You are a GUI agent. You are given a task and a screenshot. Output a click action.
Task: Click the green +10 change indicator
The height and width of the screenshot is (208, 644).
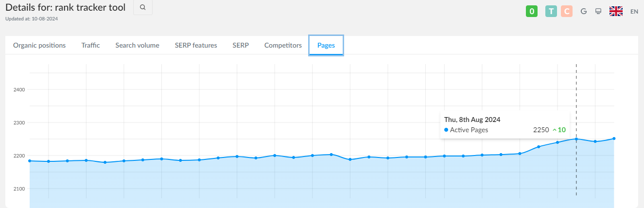pyautogui.click(x=559, y=130)
